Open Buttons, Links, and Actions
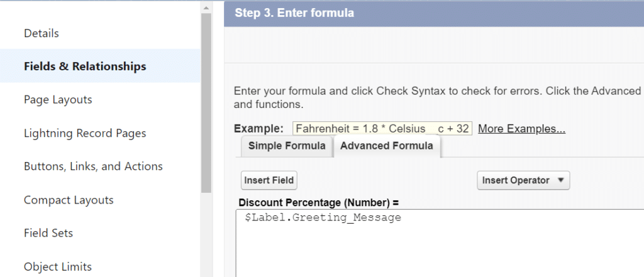Image resolution: width=644 pixels, height=277 pixels. tap(93, 166)
